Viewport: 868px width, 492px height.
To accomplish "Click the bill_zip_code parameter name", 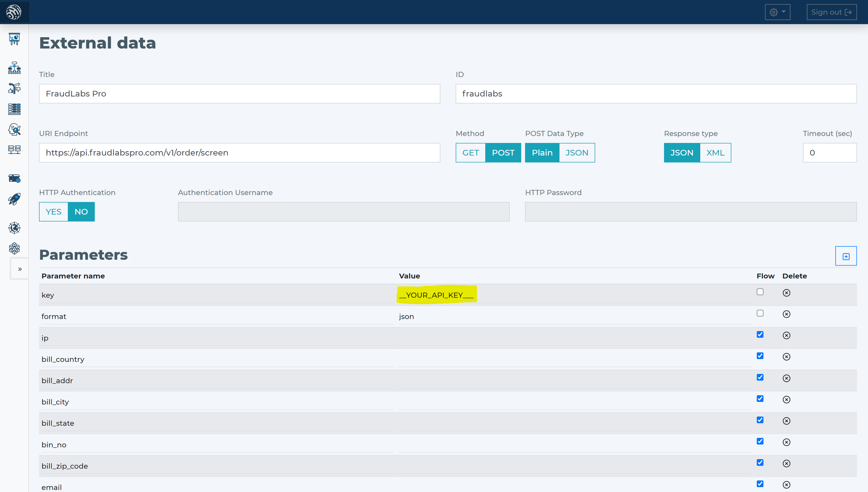I will [x=64, y=466].
